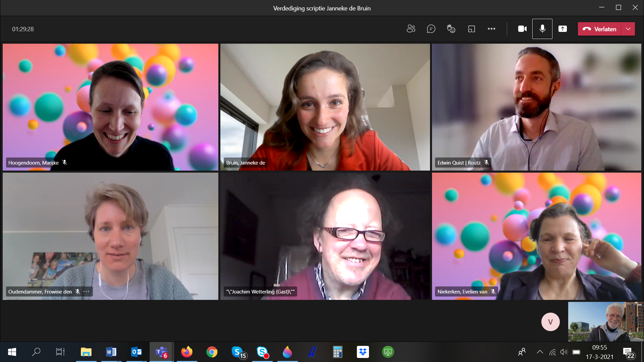The width and height of the screenshot is (644, 362).
Task: Select Joachim Wetterling's video tile
Action: point(325,236)
